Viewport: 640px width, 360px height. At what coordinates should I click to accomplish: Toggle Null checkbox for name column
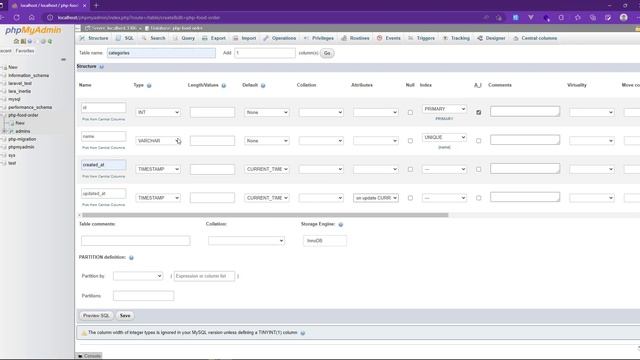point(410,141)
